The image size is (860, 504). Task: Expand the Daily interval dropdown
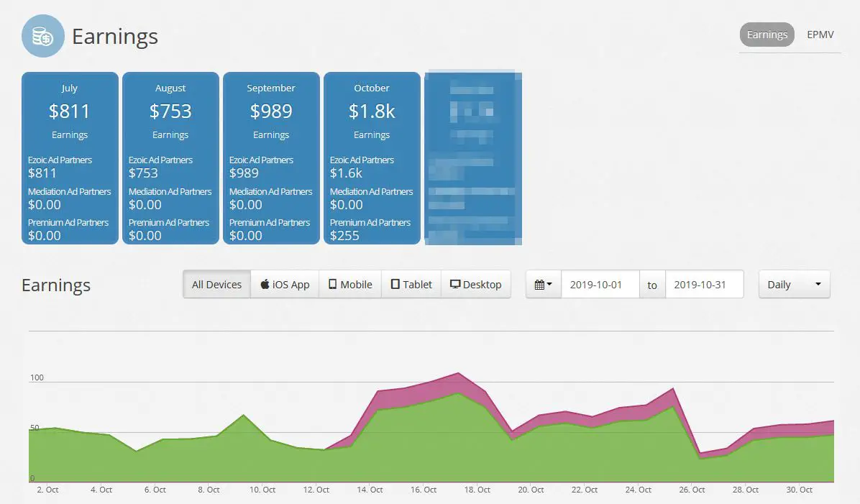(x=794, y=284)
